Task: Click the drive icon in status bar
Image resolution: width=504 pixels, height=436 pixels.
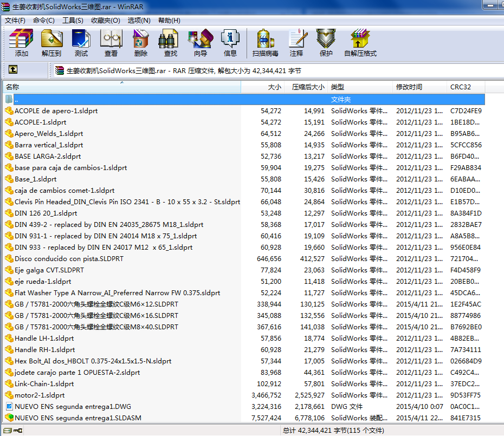Action: coord(8,431)
